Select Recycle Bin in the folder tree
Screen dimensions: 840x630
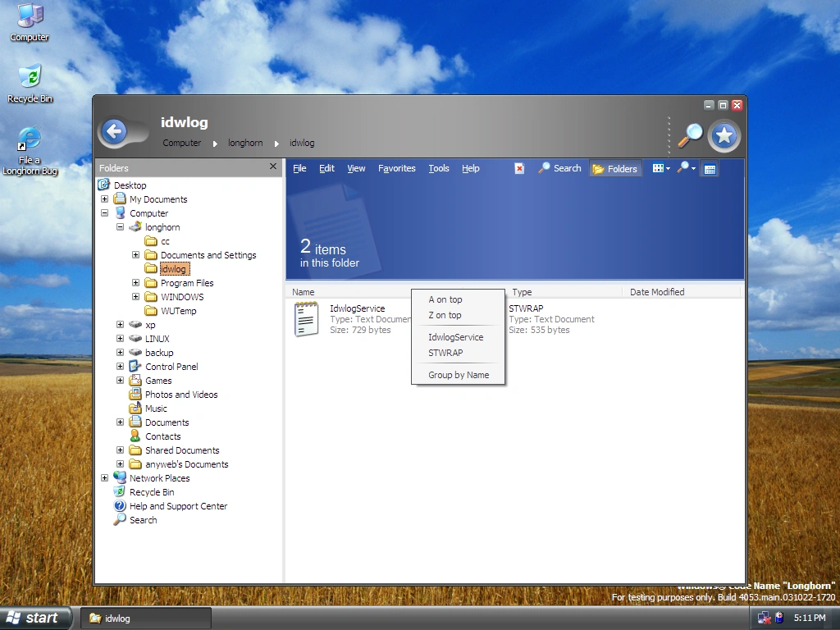tap(152, 492)
